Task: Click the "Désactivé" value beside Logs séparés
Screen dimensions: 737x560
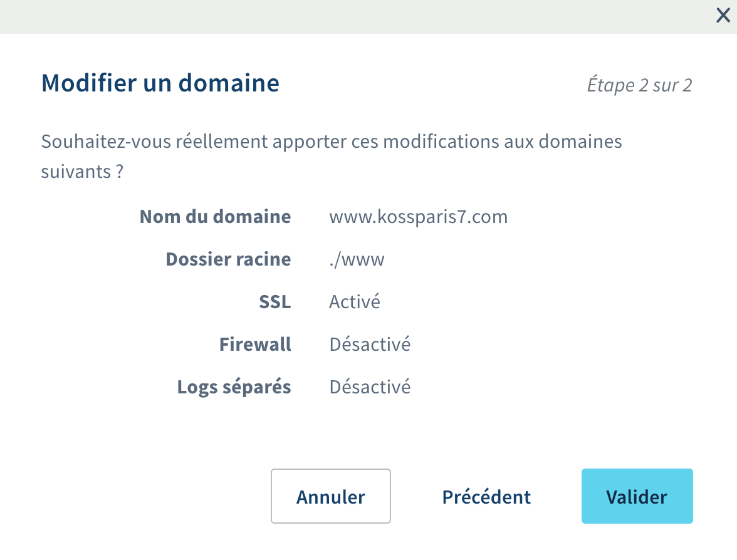Action: (x=370, y=387)
